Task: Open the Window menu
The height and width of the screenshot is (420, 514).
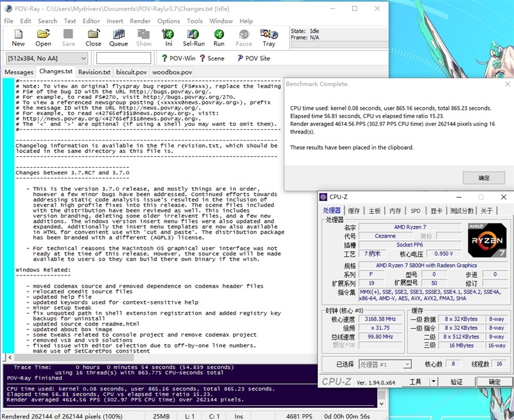Action: point(221,21)
